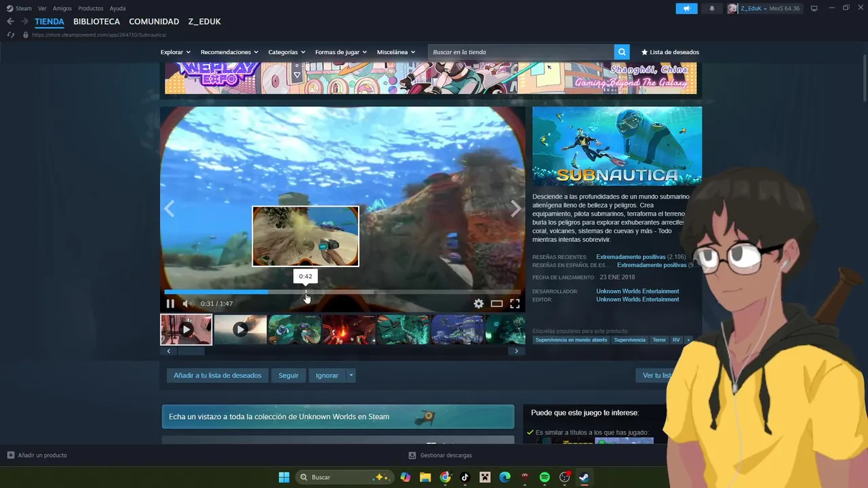Open the Unknown Worlds collection banner
868x488 pixels.
click(x=338, y=417)
